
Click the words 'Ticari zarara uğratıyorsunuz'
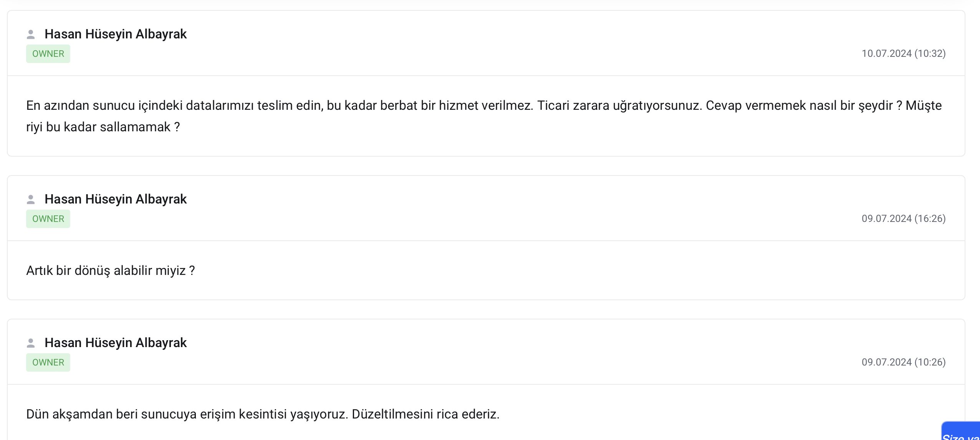tap(619, 106)
